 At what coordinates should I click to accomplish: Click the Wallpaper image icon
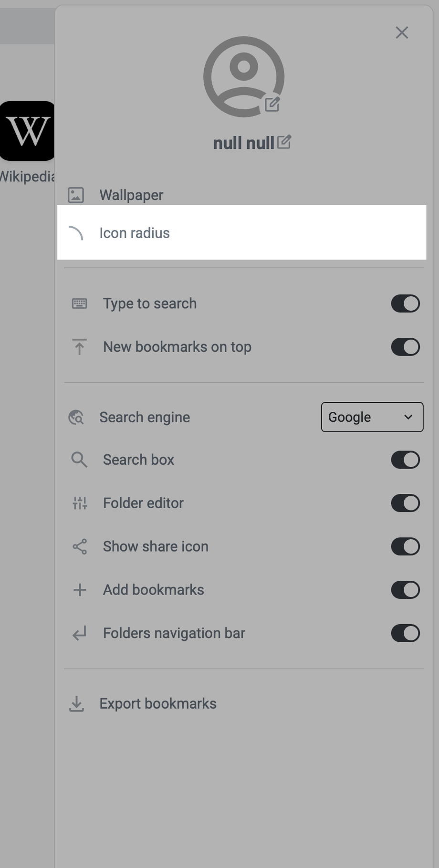(x=76, y=195)
